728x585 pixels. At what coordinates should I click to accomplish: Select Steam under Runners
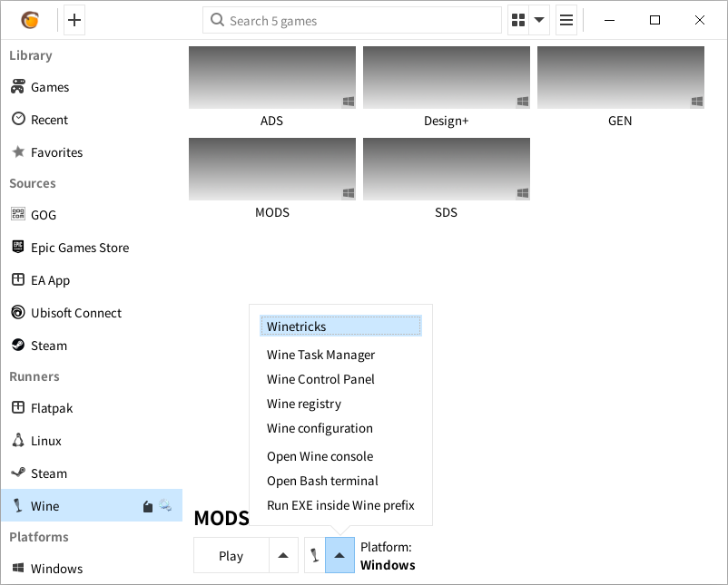click(92, 473)
